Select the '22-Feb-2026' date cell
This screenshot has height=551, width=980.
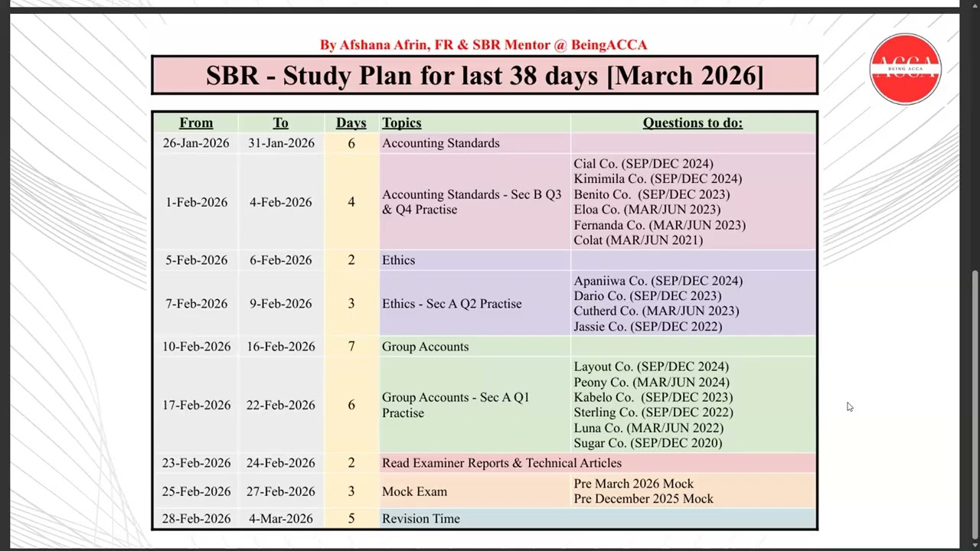tap(281, 405)
